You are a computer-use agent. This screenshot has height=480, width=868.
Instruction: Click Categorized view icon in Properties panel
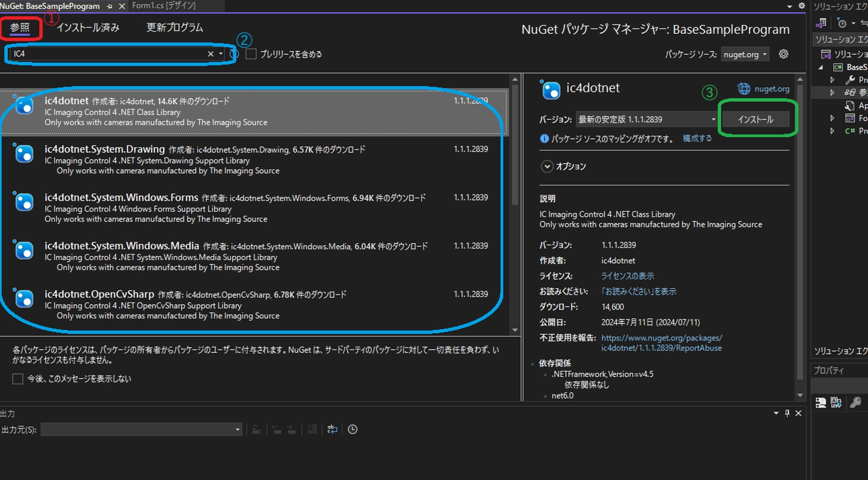821,403
